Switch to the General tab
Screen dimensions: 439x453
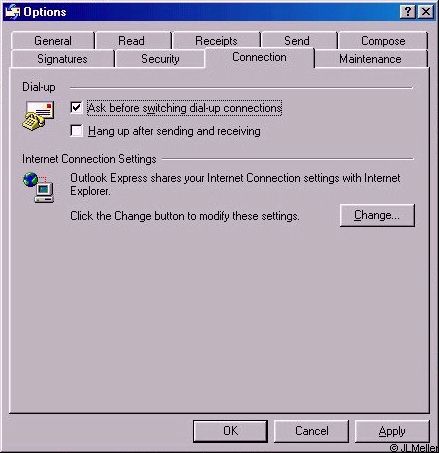coord(53,41)
